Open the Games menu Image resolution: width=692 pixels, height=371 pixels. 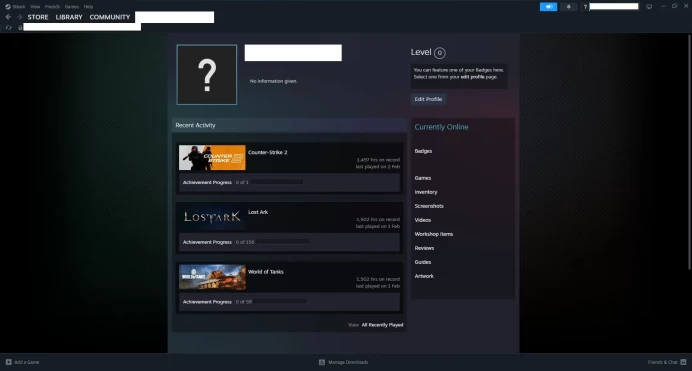coord(71,7)
